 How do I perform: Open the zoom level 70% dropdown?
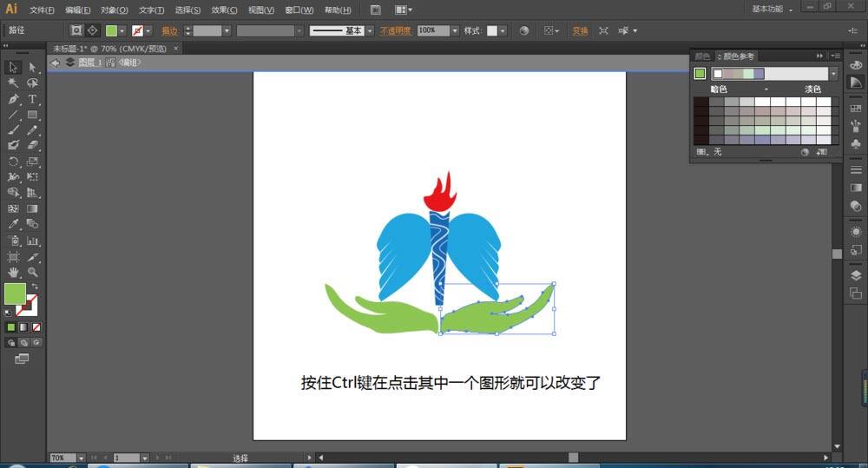point(81,458)
